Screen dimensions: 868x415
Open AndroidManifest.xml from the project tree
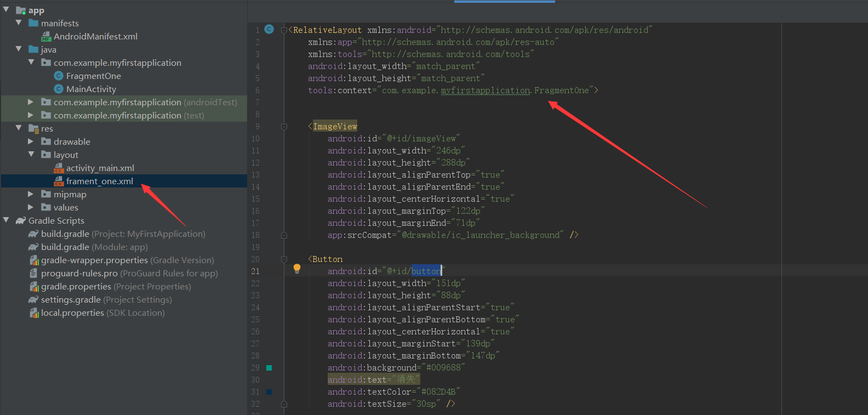[x=95, y=37]
